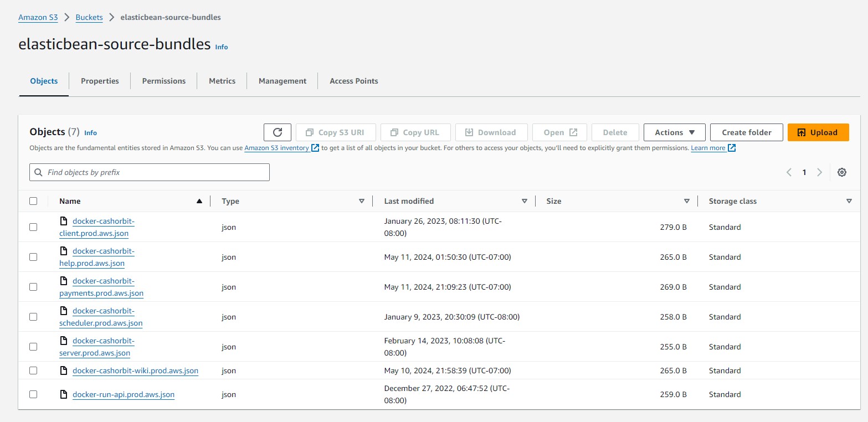Viewport: 868px width, 422px height.
Task: Expand the Actions dropdown menu
Action: (674, 132)
